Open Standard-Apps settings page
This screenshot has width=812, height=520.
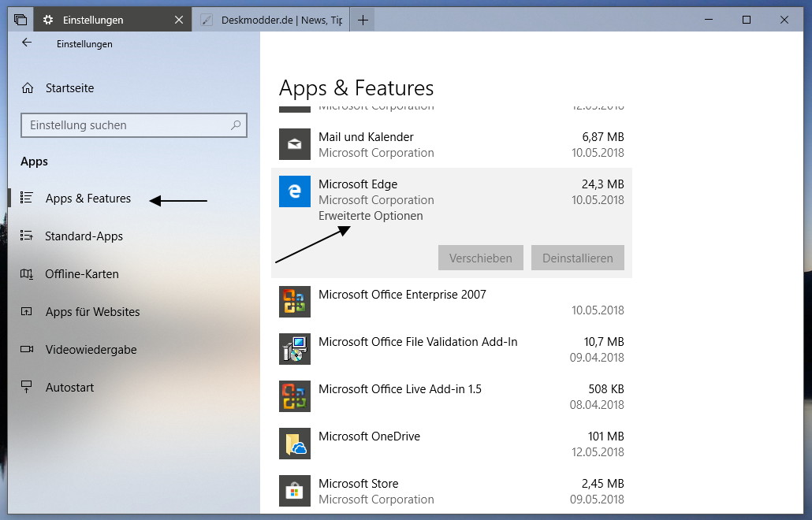click(x=84, y=236)
